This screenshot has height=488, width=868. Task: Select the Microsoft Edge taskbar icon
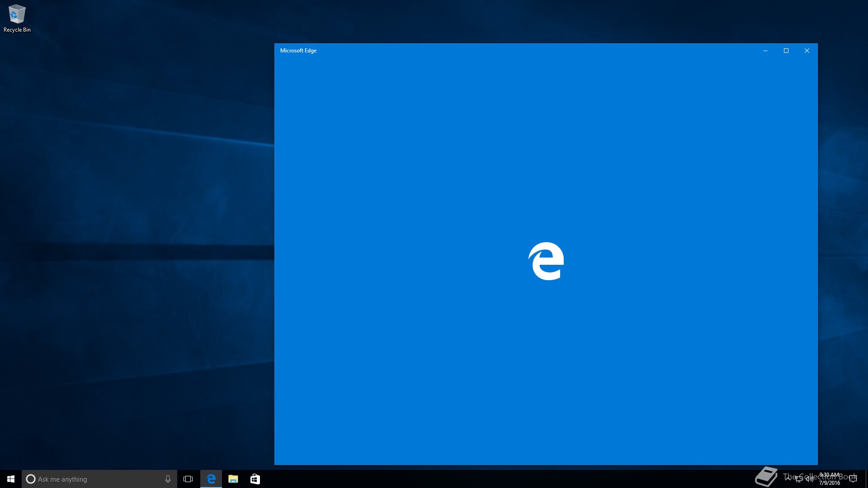(211, 479)
